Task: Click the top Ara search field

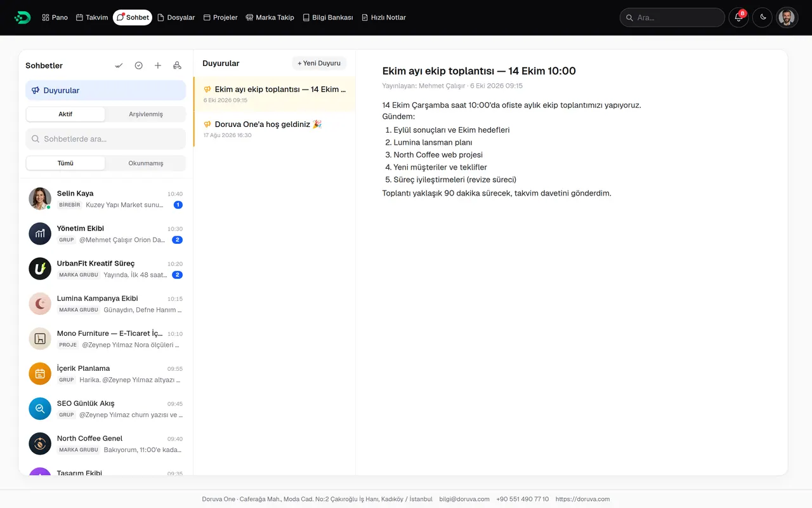Action: [672, 18]
